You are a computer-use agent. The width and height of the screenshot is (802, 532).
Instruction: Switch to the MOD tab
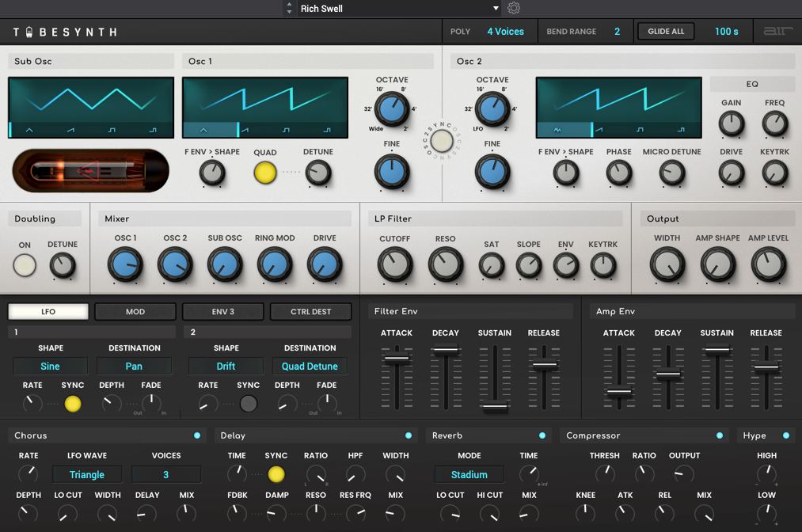point(135,311)
